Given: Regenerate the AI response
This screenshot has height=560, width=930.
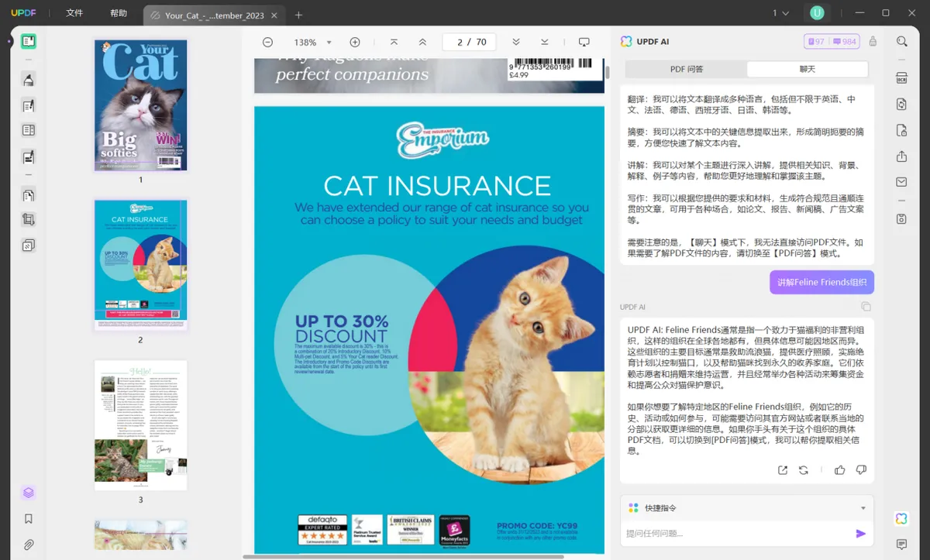Looking at the screenshot, I should (804, 470).
